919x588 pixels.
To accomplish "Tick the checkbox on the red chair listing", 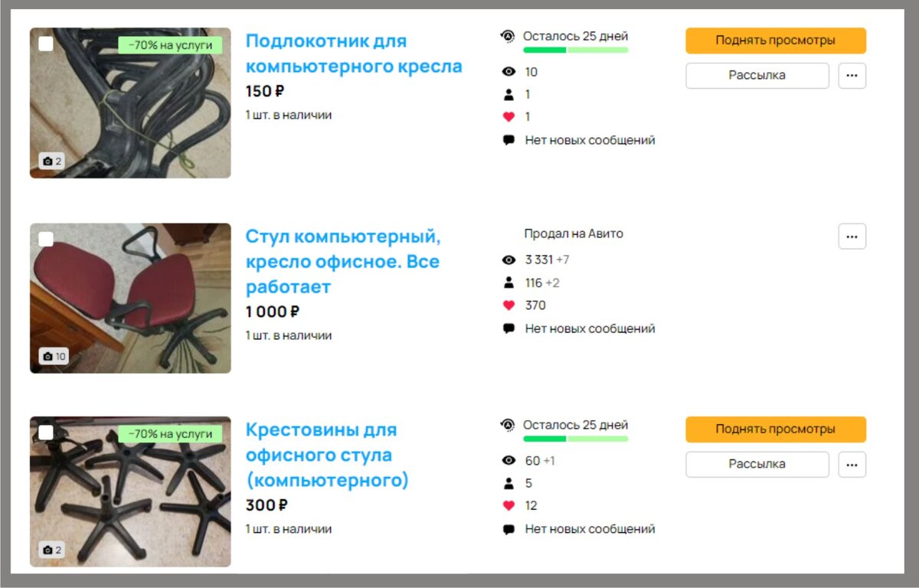I will (x=46, y=239).
